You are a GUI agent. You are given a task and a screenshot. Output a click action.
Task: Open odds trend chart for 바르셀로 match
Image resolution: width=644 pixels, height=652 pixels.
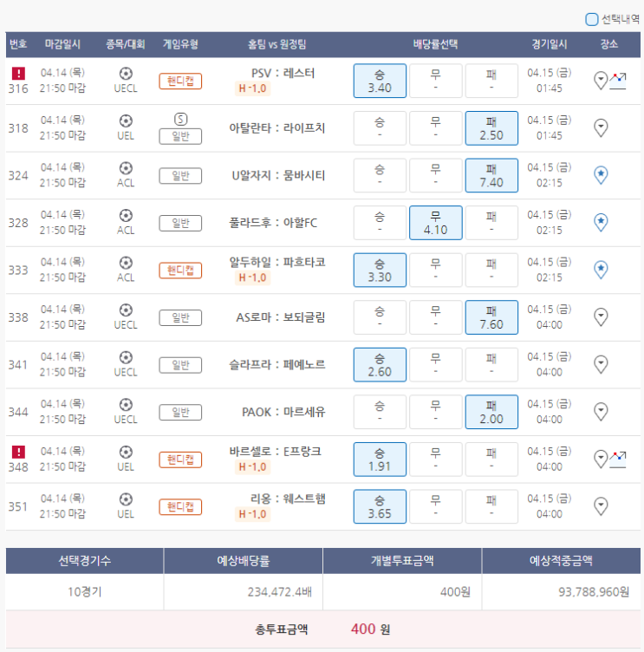[618, 460]
